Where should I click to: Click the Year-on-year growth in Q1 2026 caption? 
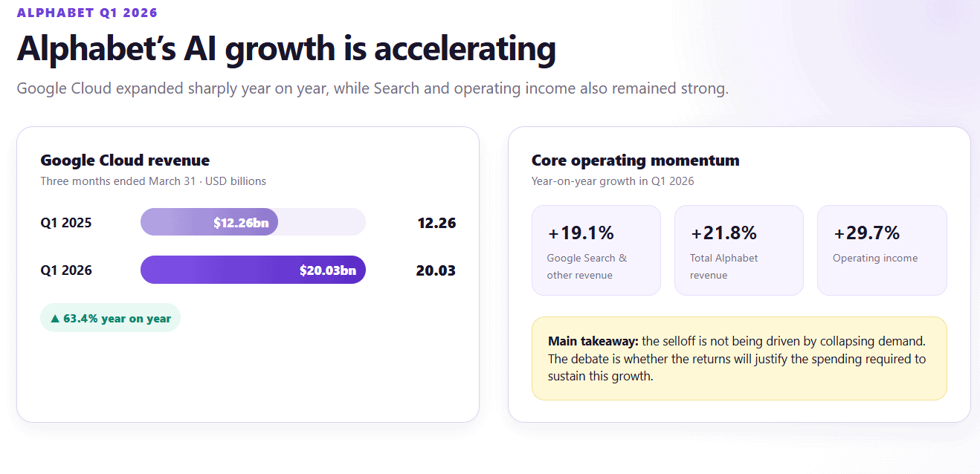tap(613, 181)
